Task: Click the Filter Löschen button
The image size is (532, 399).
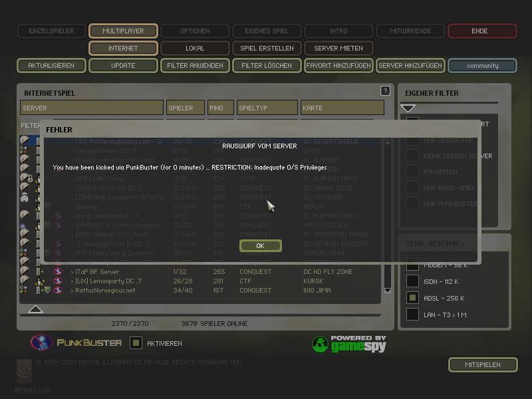Action: coord(267,65)
